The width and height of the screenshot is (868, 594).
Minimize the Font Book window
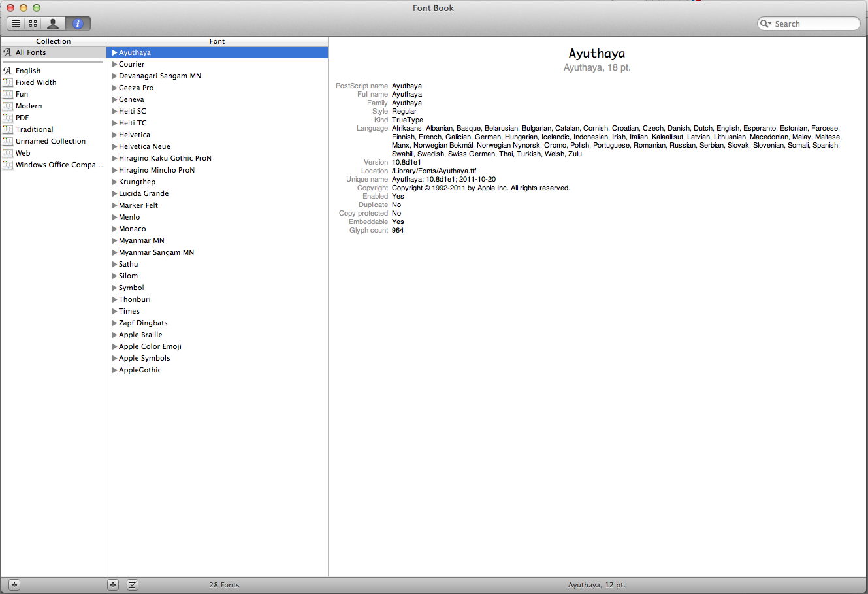[24, 8]
